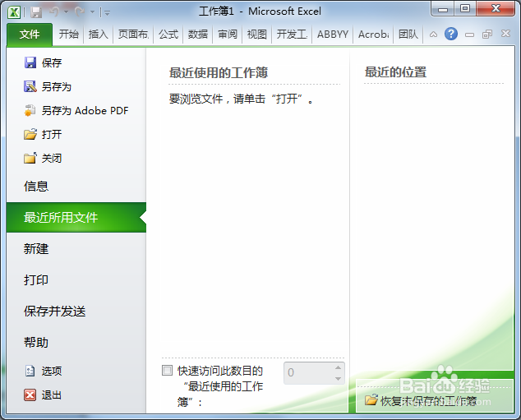Screen dimensions: 521x420
Task: Close the workbook window with ribbon X
Action: pyautogui.click(x=505, y=34)
